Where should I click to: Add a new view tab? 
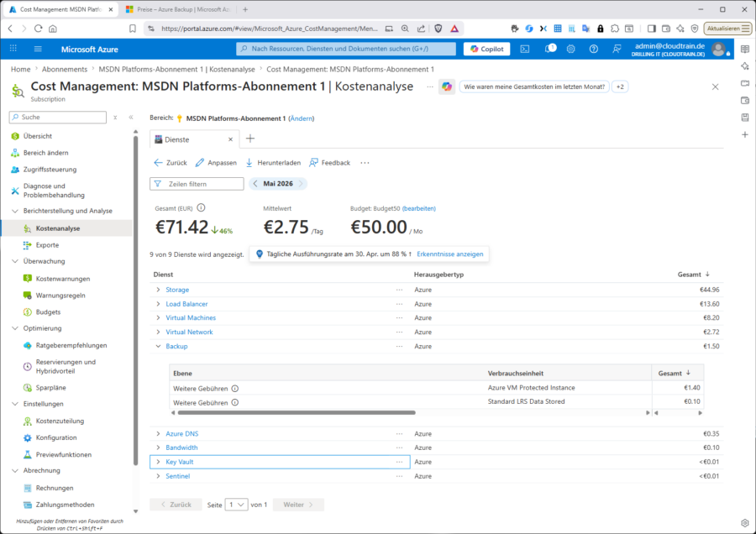(249, 139)
